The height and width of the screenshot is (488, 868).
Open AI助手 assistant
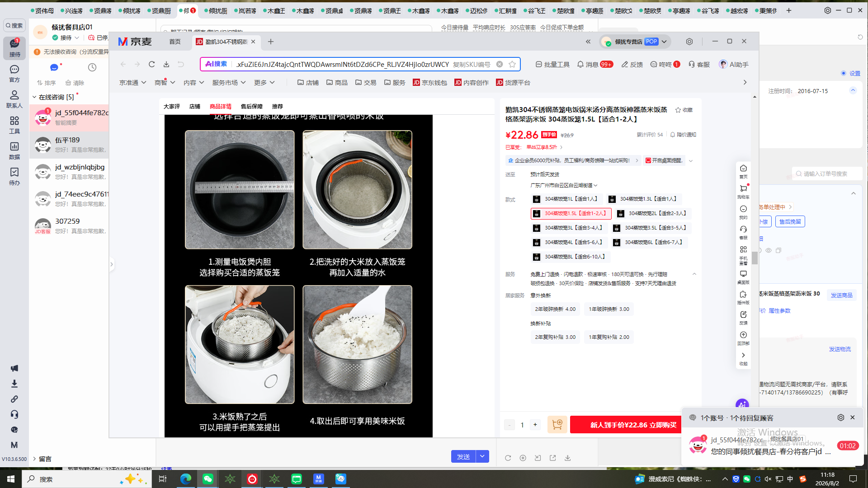(x=734, y=64)
